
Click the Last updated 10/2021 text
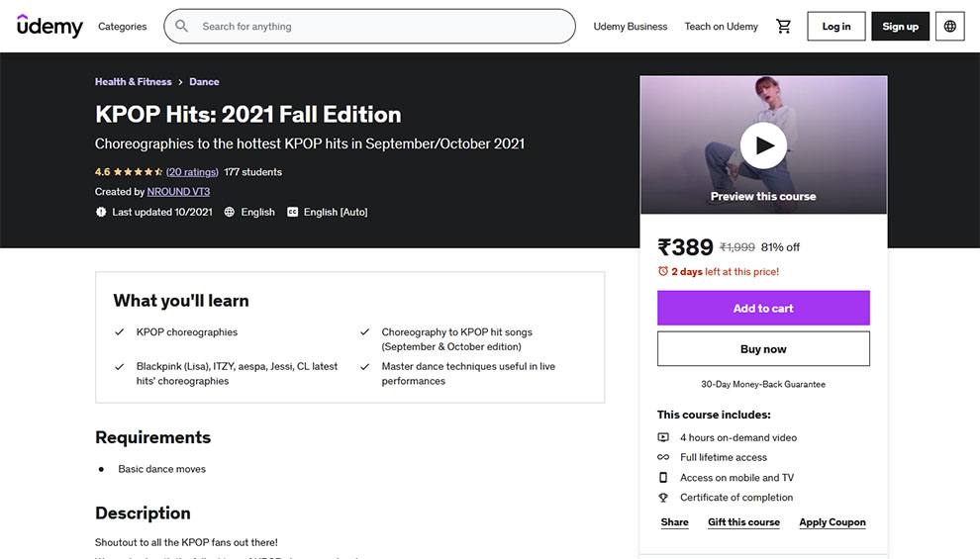coord(162,213)
